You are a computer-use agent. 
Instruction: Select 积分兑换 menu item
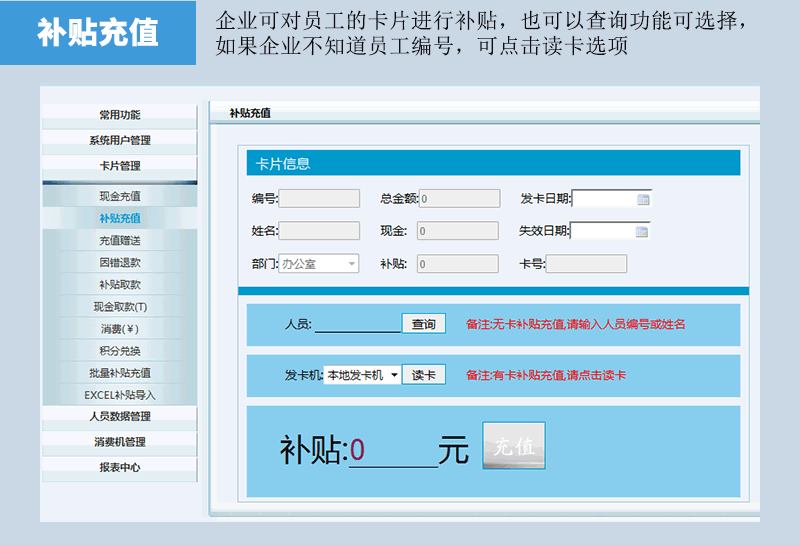coord(119,350)
